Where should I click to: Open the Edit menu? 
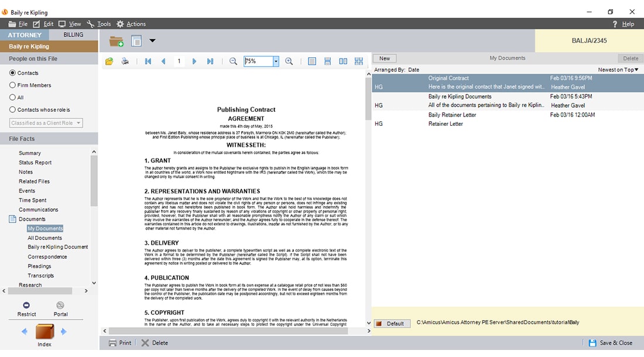pos(43,24)
